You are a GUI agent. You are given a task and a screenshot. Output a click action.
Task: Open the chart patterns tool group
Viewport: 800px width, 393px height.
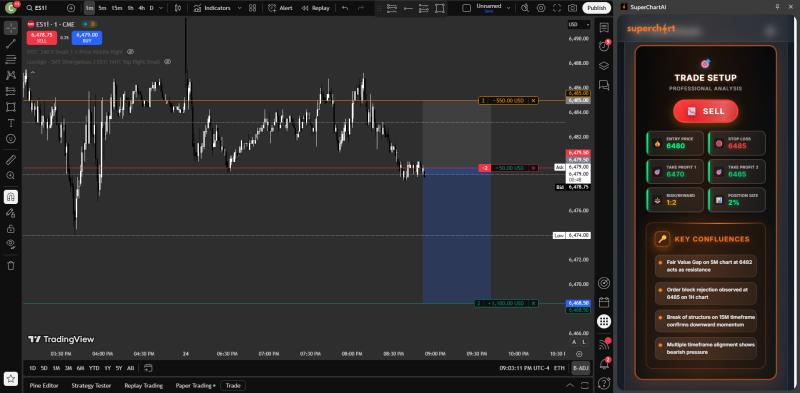coord(11,75)
